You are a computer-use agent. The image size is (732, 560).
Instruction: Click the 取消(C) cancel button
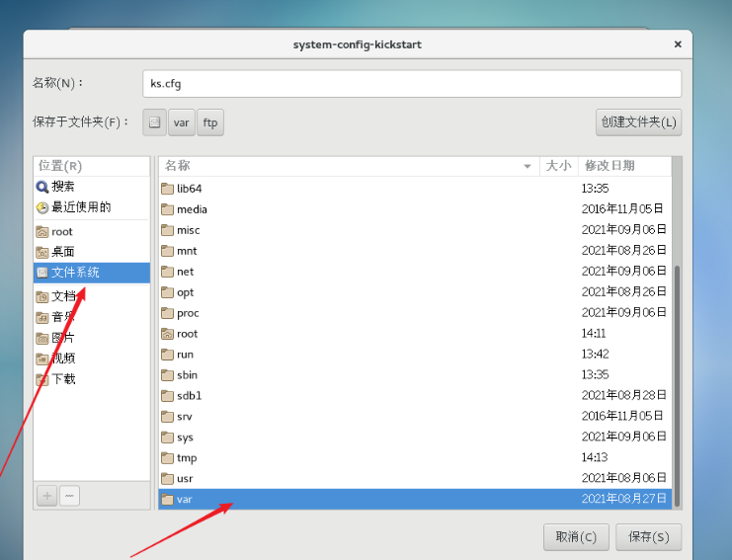[x=576, y=537]
